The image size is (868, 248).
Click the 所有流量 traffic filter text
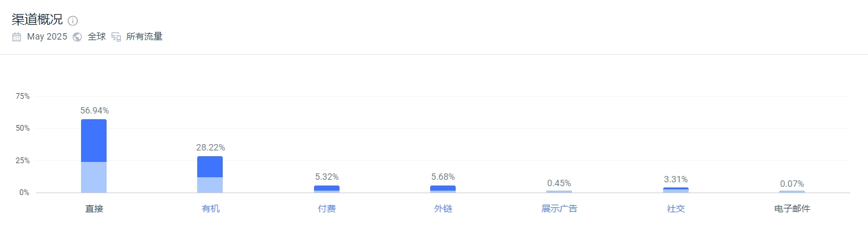click(x=144, y=37)
